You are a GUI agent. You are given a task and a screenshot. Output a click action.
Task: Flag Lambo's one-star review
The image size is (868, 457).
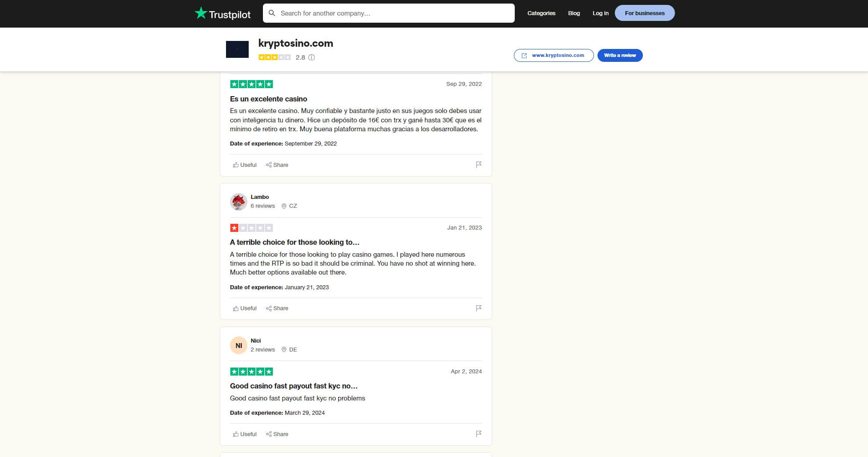479,308
